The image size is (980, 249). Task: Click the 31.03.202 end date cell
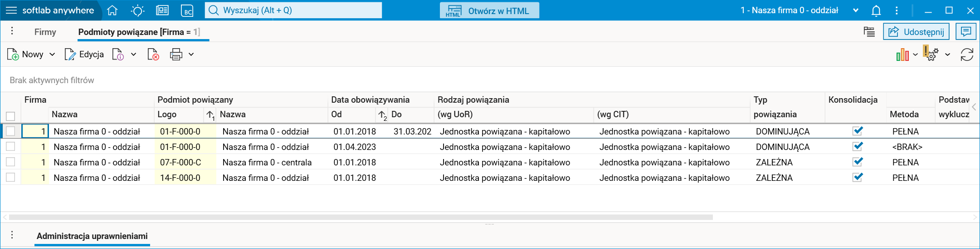tap(412, 131)
